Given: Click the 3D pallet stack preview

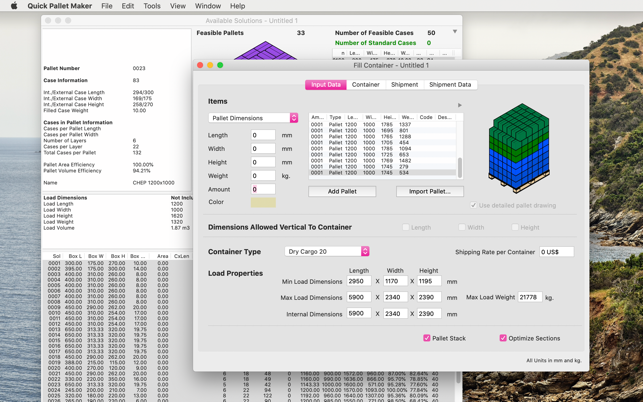Looking at the screenshot, I should (x=518, y=147).
